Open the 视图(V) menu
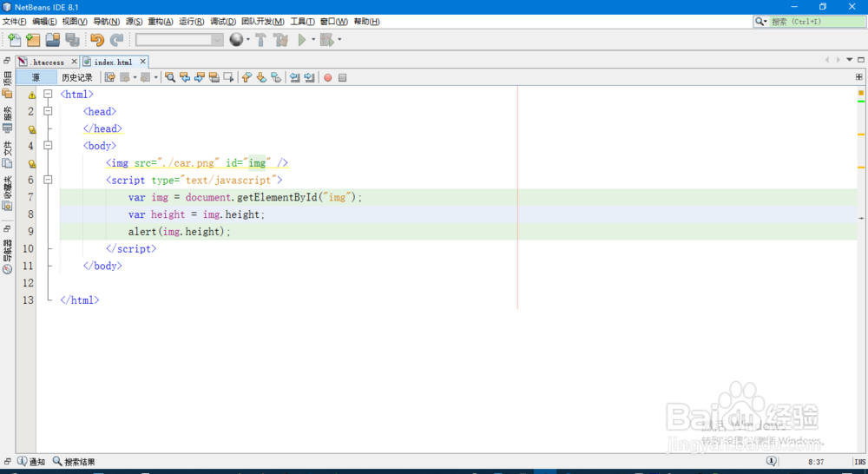Screen dimensions: 868x474 (x=75, y=22)
